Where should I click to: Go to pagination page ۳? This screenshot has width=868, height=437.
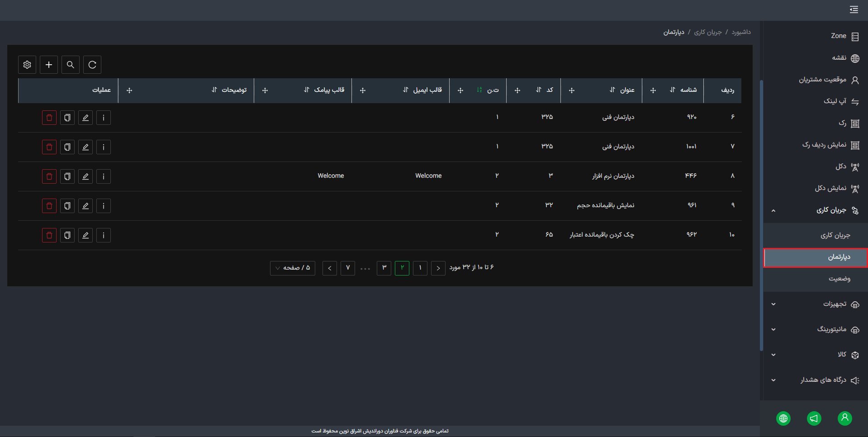(x=384, y=268)
